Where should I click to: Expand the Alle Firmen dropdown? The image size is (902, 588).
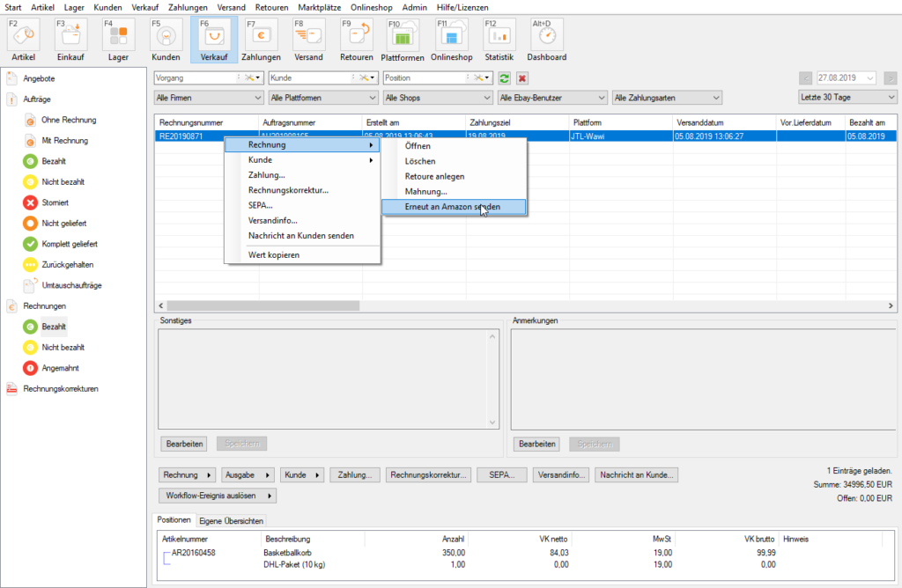tap(207, 97)
